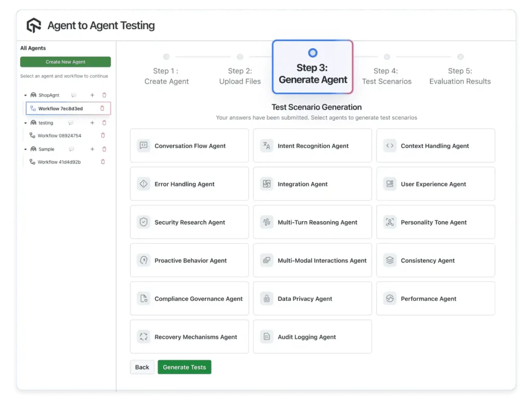Image resolution: width=532 pixels, height=399 pixels.
Task: Delete the ShopAgnt agent via trash icon
Action: (104, 95)
